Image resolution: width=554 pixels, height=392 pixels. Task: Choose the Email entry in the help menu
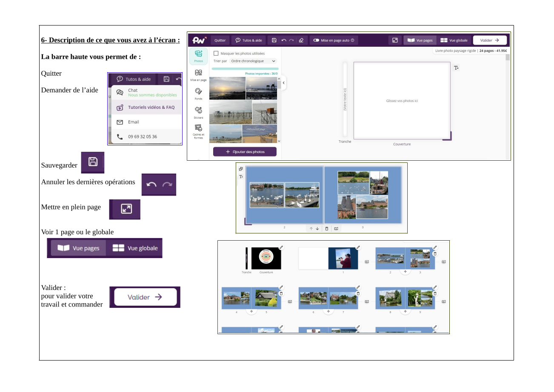tap(133, 122)
